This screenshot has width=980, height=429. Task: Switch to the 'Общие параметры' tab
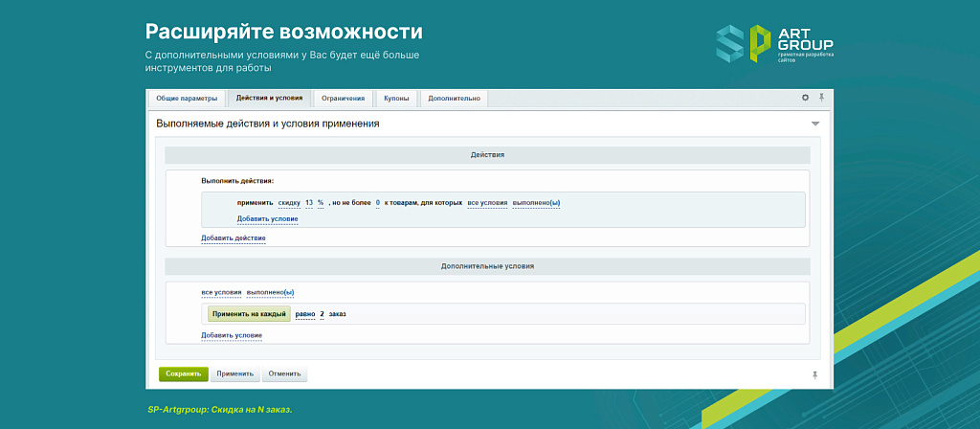(187, 98)
